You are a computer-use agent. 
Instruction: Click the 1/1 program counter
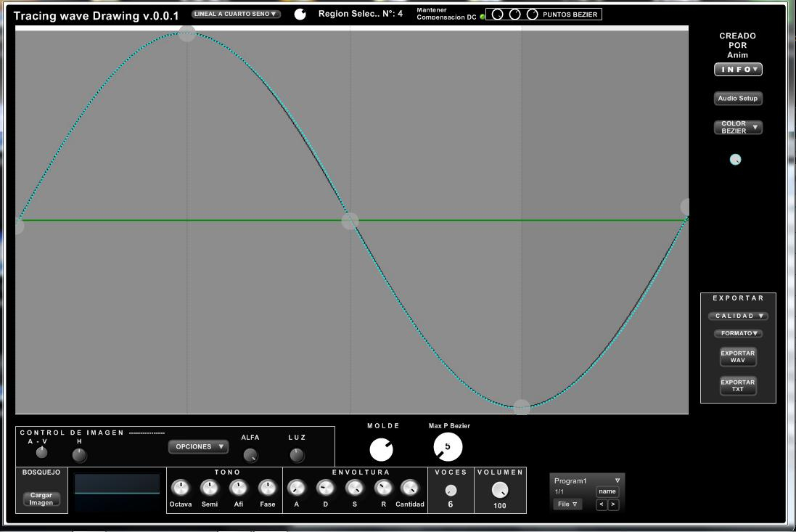(559, 492)
